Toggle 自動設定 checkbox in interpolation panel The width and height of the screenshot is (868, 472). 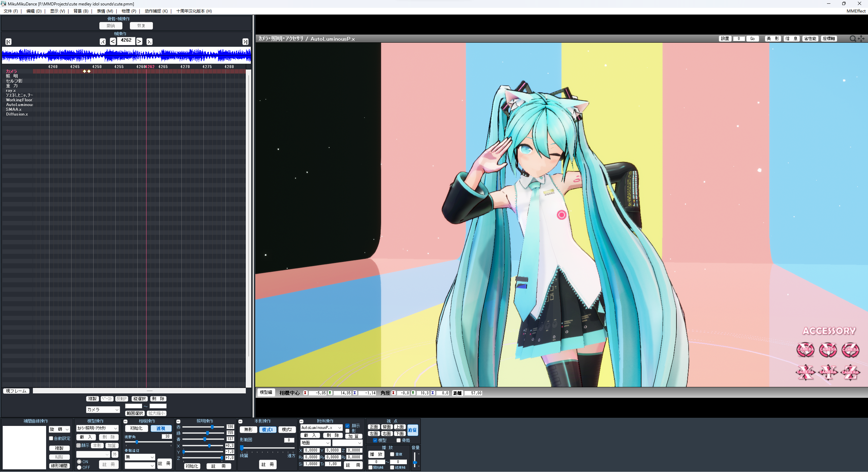click(x=51, y=438)
